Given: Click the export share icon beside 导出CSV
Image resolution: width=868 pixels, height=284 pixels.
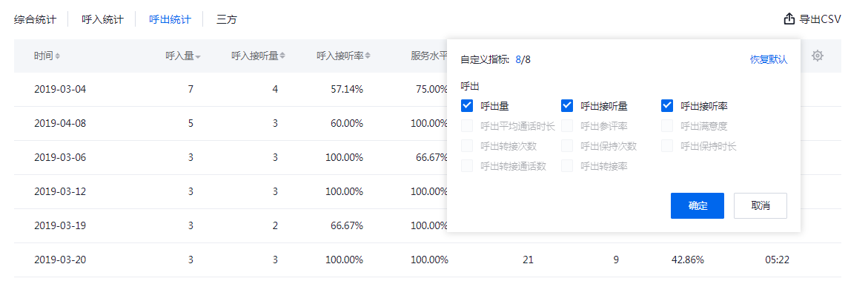Looking at the screenshot, I should [789, 19].
